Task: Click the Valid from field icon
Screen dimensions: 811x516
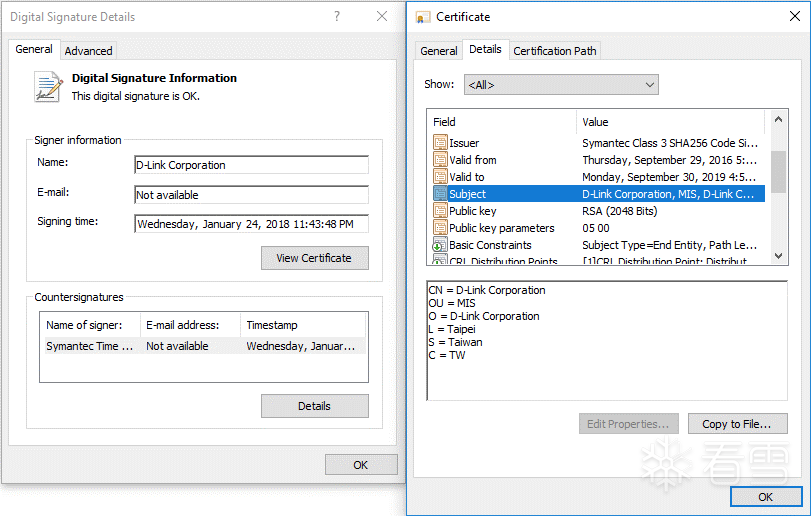Action: tap(440, 160)
